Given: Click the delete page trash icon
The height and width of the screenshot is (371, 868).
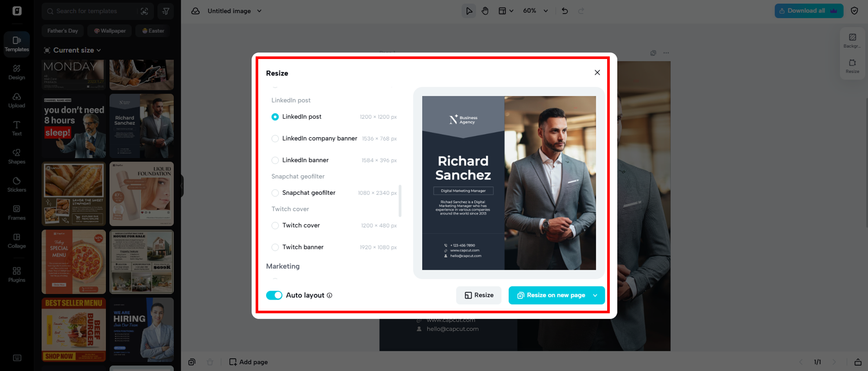Looking at the screenshot, I should (x=210, y=362).
